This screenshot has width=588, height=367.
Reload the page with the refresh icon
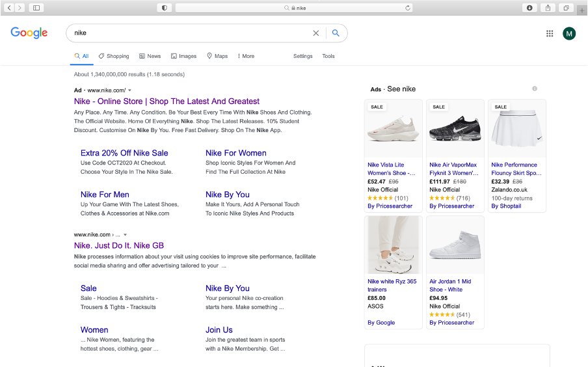point(407,8)
